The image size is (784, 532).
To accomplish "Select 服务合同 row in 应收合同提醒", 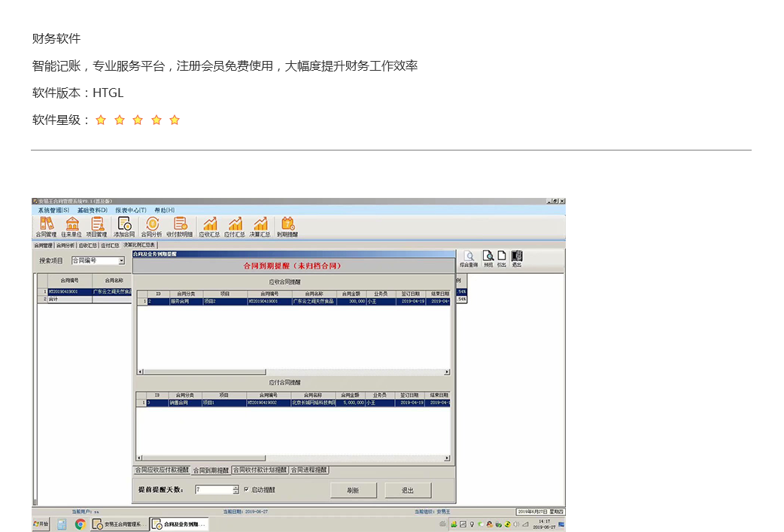I will click(x=293, y=302).
